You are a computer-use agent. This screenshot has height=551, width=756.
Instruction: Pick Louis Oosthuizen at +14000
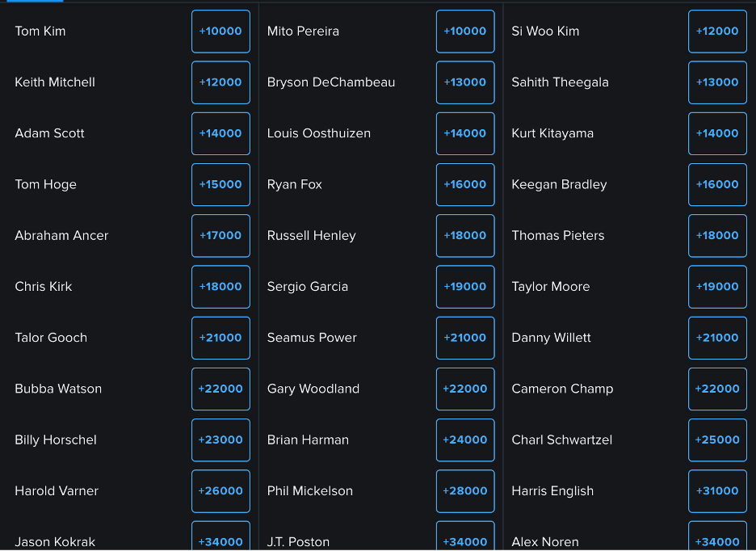pos(465,133)
